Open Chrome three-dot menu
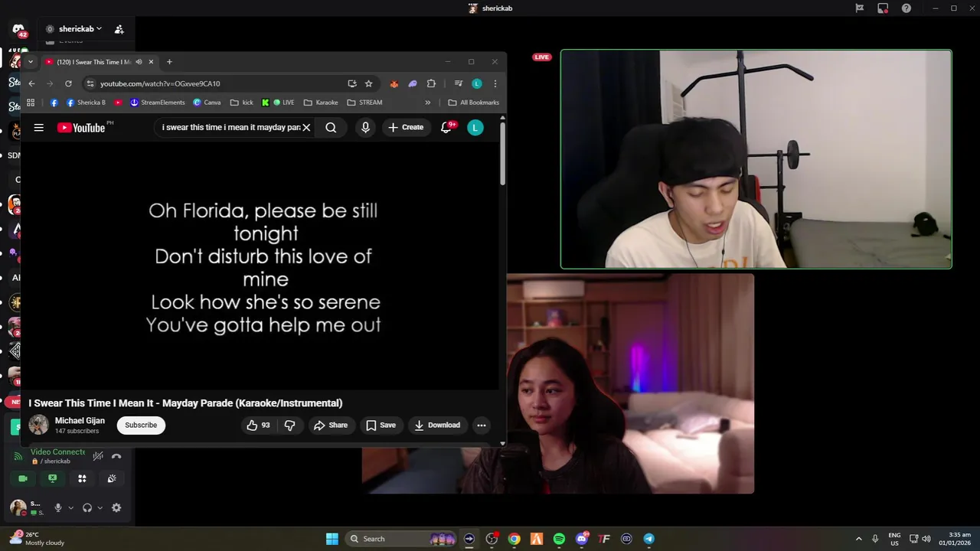The width and height of the screenshot is (980, 551). 495,83
